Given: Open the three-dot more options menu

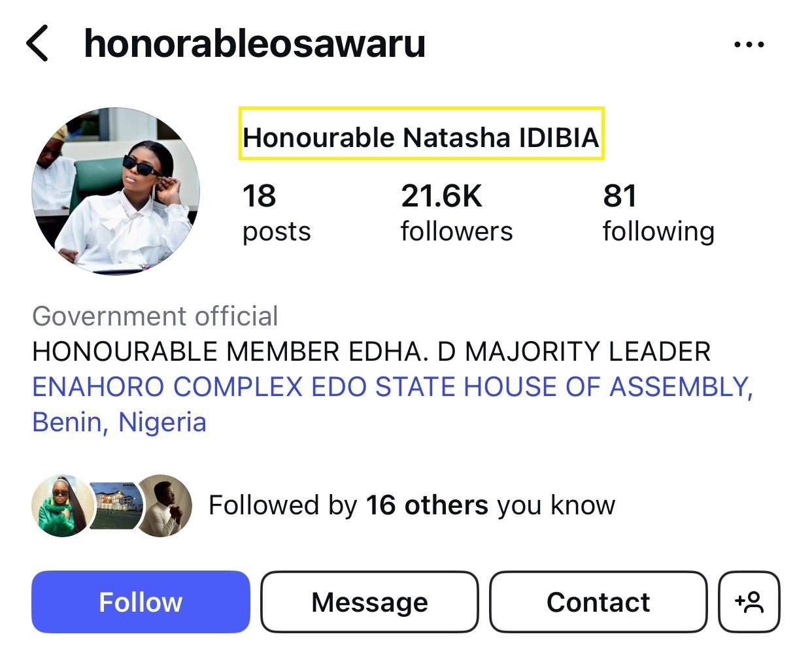Looking at the screenshot, I should point(749,44).
